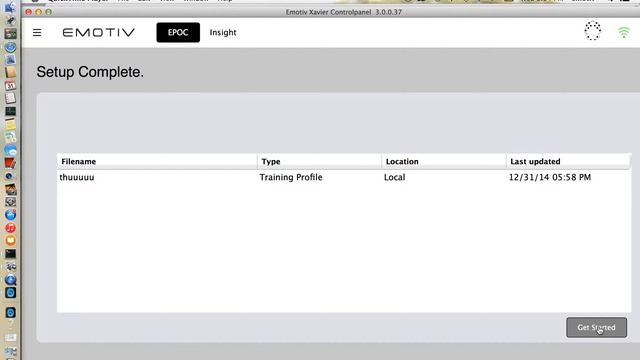Open iBooks orange icon in dock
Image resolution: width=640 pixels, height=360 pixels.
point(11,241)
